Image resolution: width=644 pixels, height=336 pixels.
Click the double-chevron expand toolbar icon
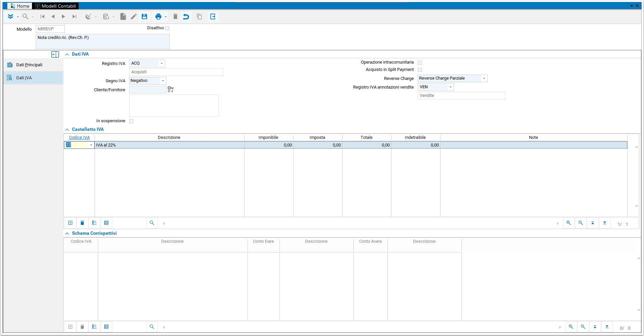tap(10, 17)
